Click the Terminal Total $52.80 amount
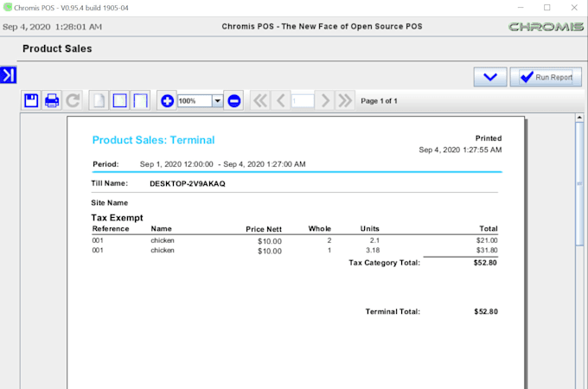 click(486, 311)
